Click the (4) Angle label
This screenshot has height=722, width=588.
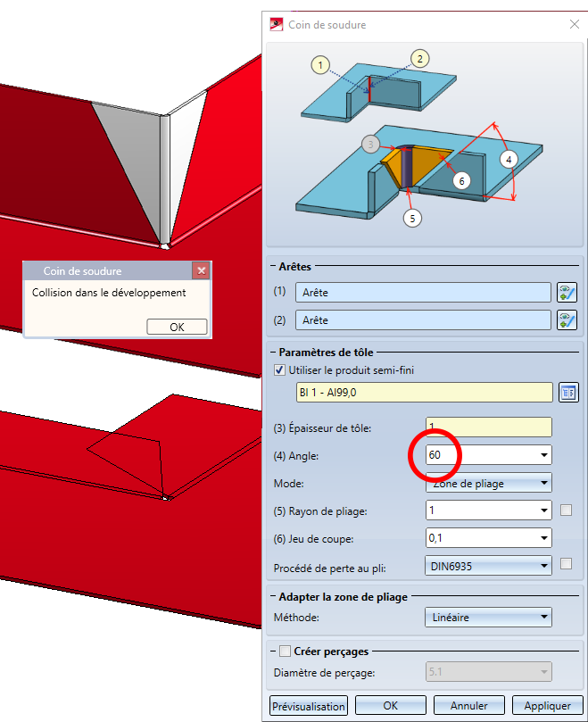(295, 456)
